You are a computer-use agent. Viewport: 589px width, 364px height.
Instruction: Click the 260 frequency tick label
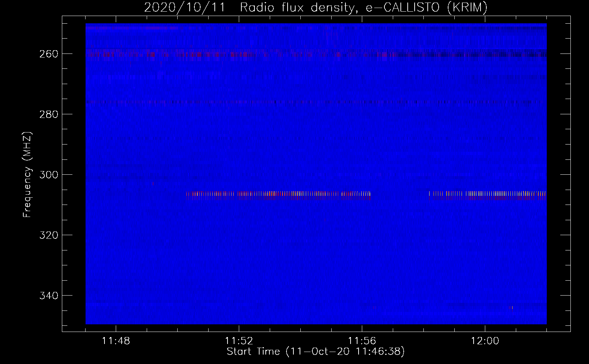[49, 54]
